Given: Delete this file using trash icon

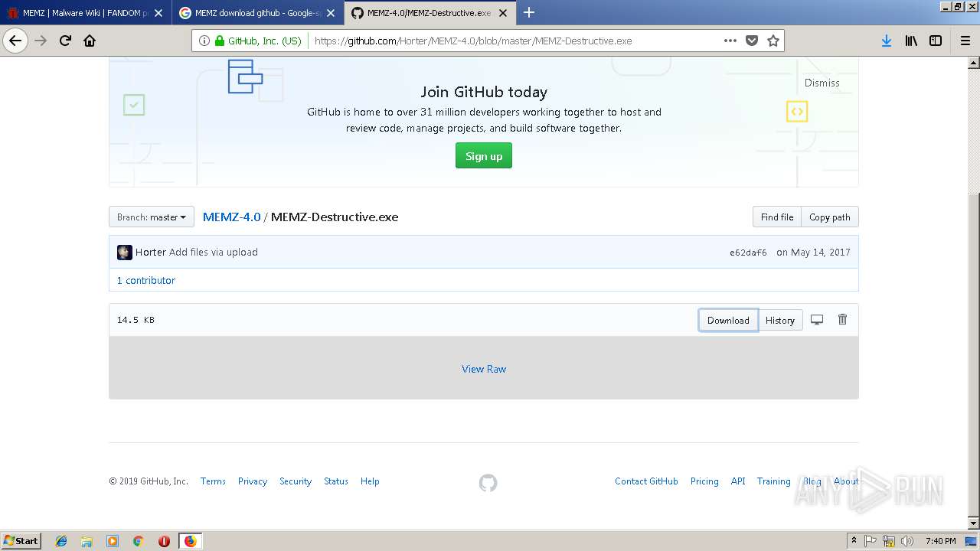Looking at the screenshot, I should (x=842, y=319).
